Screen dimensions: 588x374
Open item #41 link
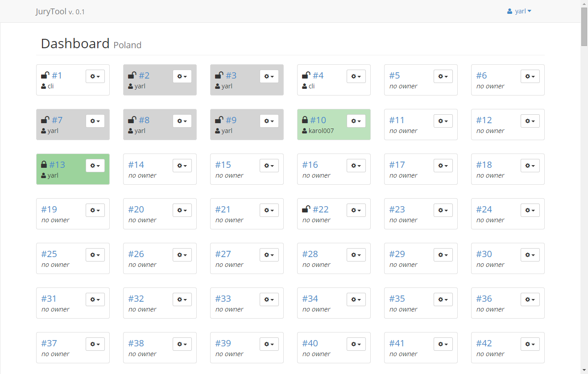tap(397, 343)
